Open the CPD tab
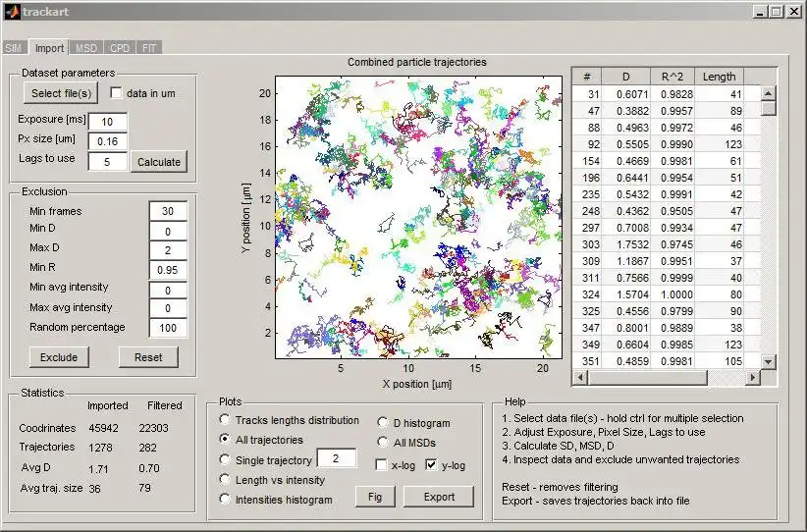The height and width of the screenshot is (532, 807). (x=120, y=47)
